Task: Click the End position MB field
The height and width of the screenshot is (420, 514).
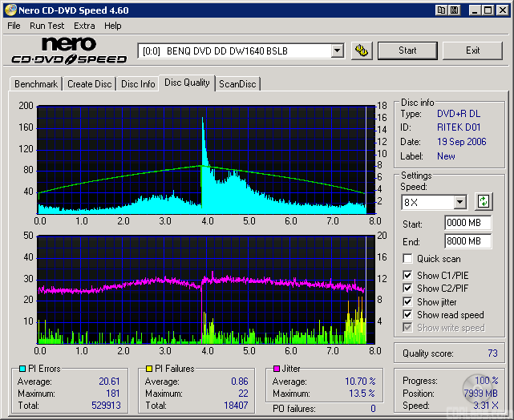Action: click(467, 240)
